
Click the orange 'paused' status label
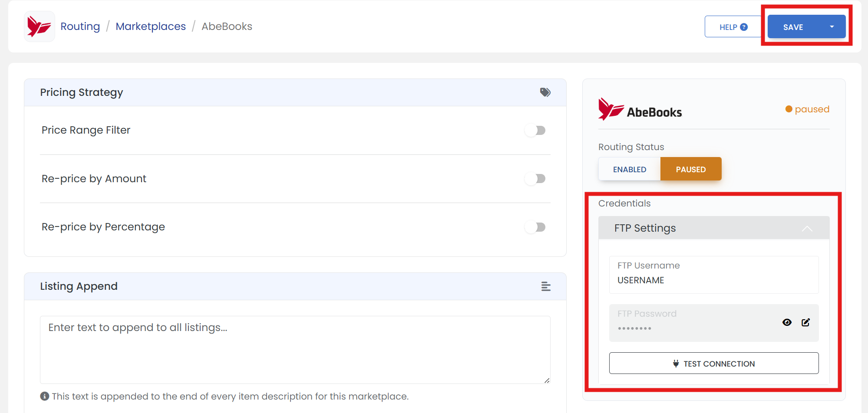808,109
